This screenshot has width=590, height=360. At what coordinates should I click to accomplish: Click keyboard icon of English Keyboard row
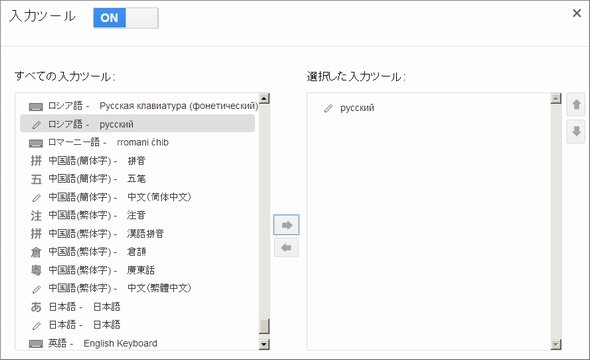(36, 343)
